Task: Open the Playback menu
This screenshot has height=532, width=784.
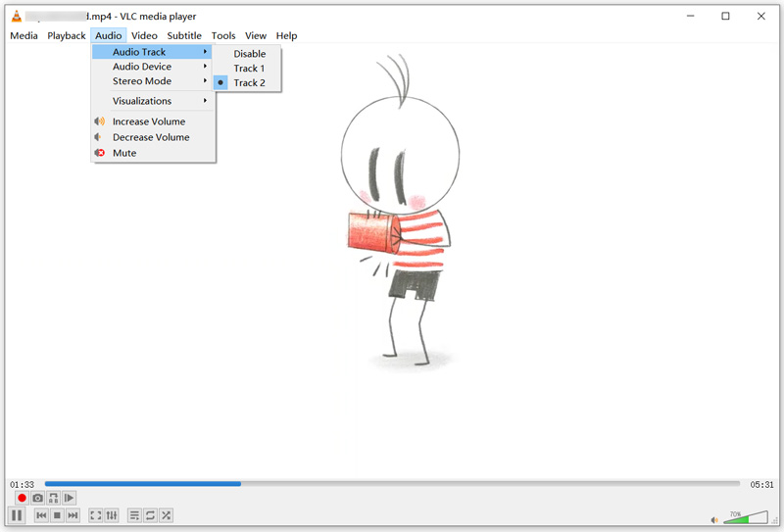Action: (x=67, y=35)
